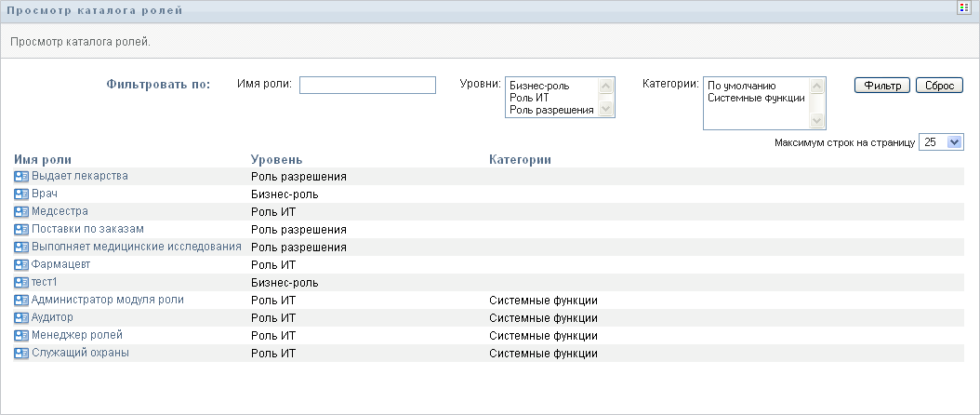This screenshot has height=415, width=980.
Task: Click the role icon next to Фармацевт
Action: (x=21, y=264)
